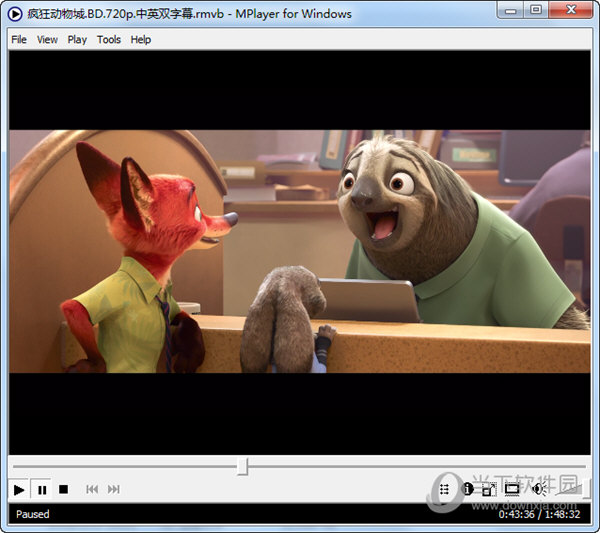Mute audio with speaker icon

(x=538, y=489)
